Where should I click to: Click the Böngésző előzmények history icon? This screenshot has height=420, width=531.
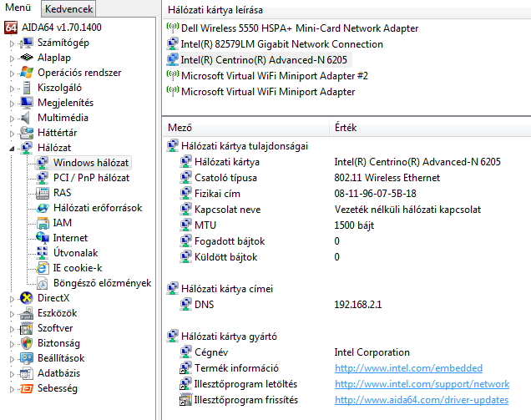click(43, 283)
